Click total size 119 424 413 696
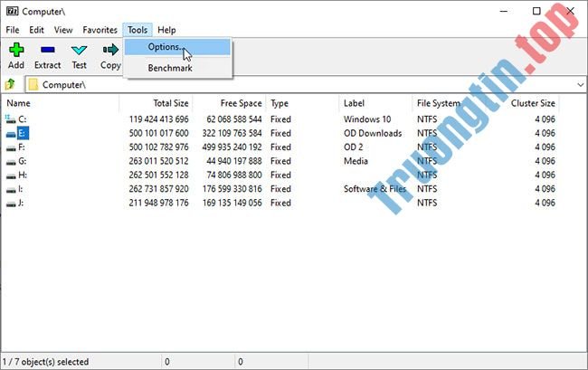 click(158, 119)
